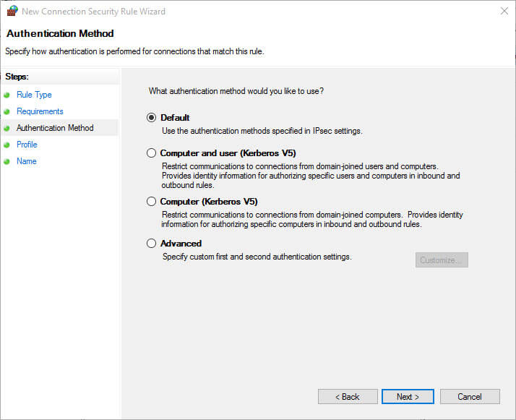Select Computer (Kerberos V5) radio option
516x420 pixels.
click(x=151, y=202)
